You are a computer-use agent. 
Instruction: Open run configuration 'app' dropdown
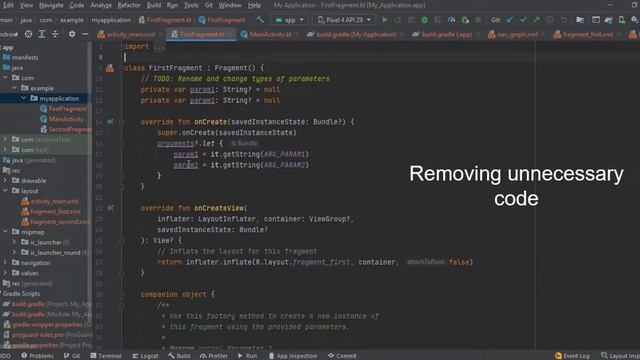point(289,20)
